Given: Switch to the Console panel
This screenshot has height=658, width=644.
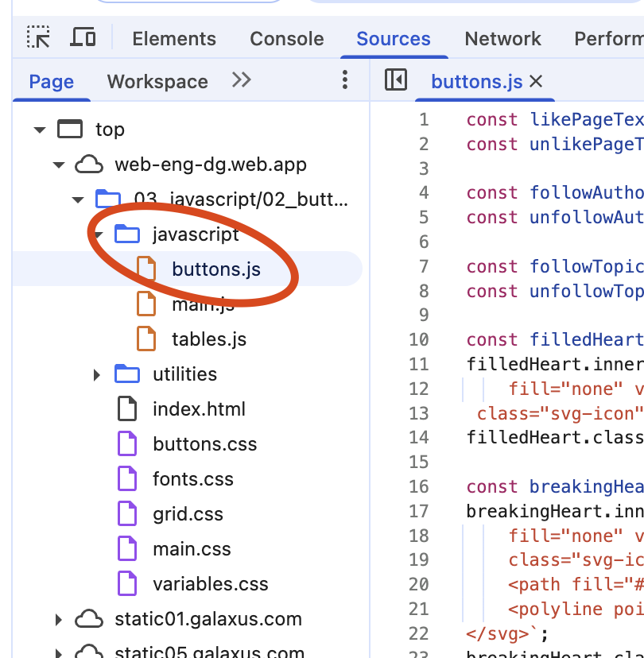Looking at the screenshot, I should pos(286,38).
